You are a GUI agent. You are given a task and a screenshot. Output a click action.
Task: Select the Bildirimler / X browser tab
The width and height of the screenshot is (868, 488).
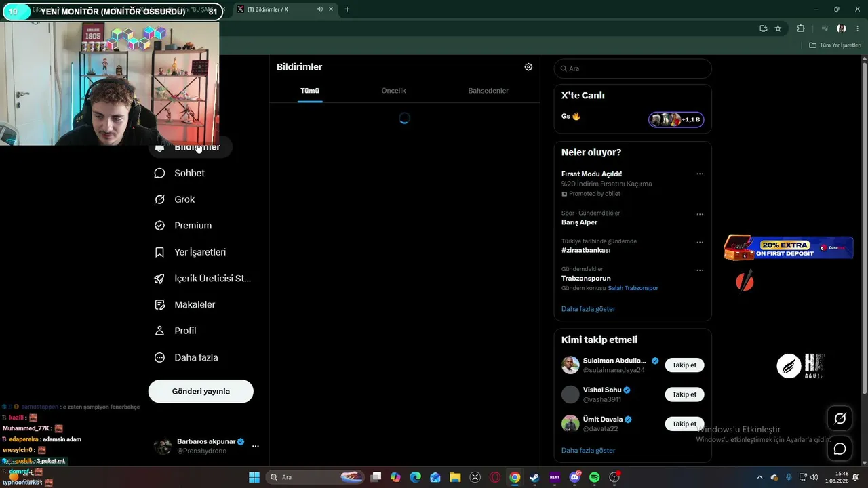pos(284,9)
